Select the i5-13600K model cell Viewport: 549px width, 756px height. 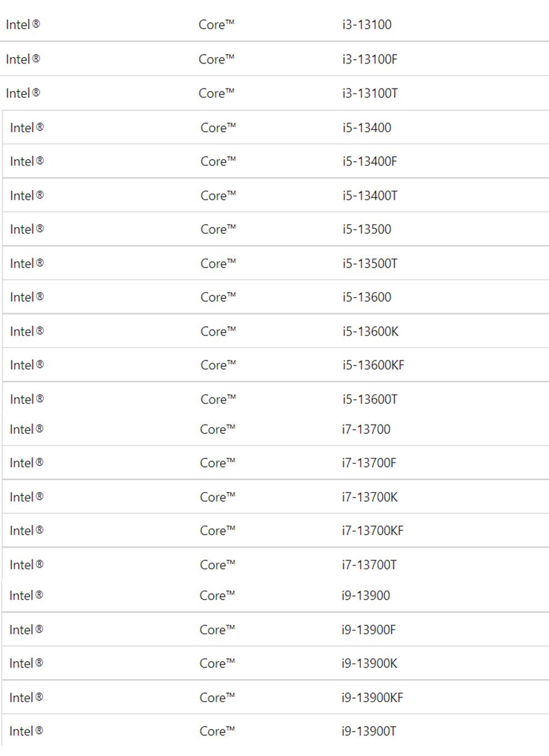371,332
